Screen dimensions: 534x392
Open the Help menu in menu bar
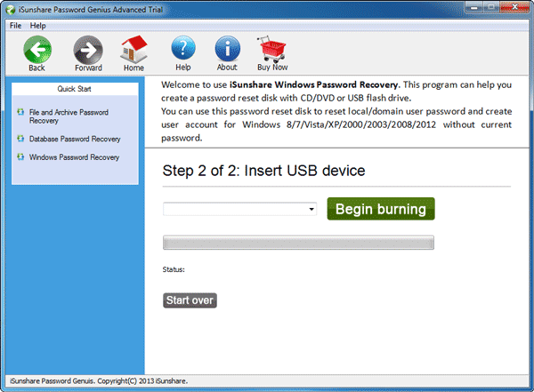(37, 26)
